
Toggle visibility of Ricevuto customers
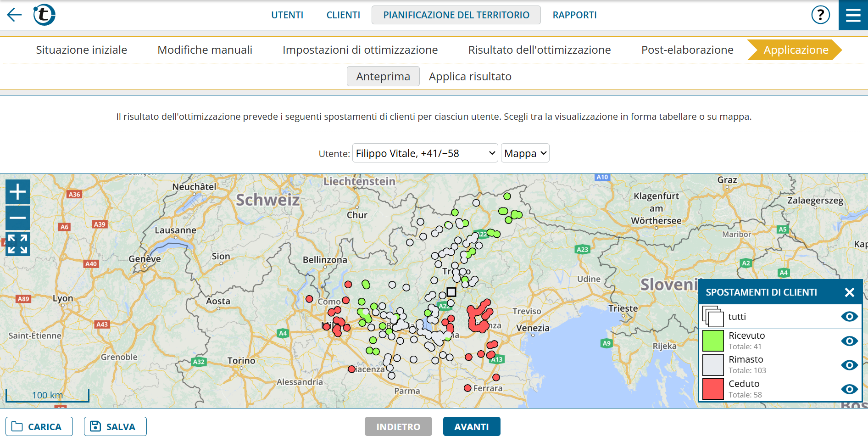pyautogui.click(x=849, y=341)
